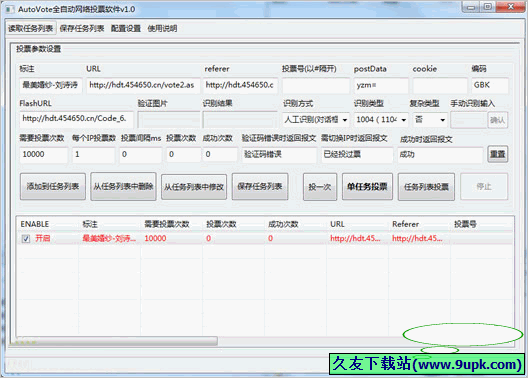This screenshot has width=528, height=378.
Task: Click the referer input field
Action: point(240,85)
